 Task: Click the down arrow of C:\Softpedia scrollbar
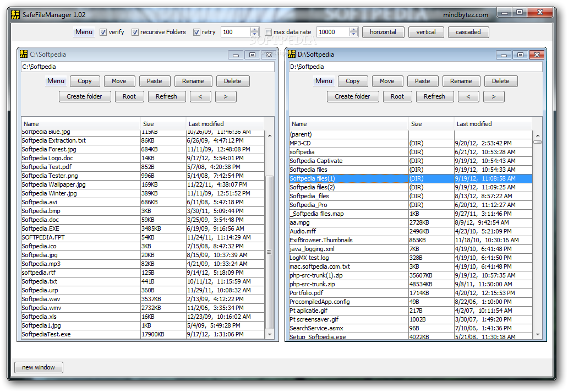270,334
